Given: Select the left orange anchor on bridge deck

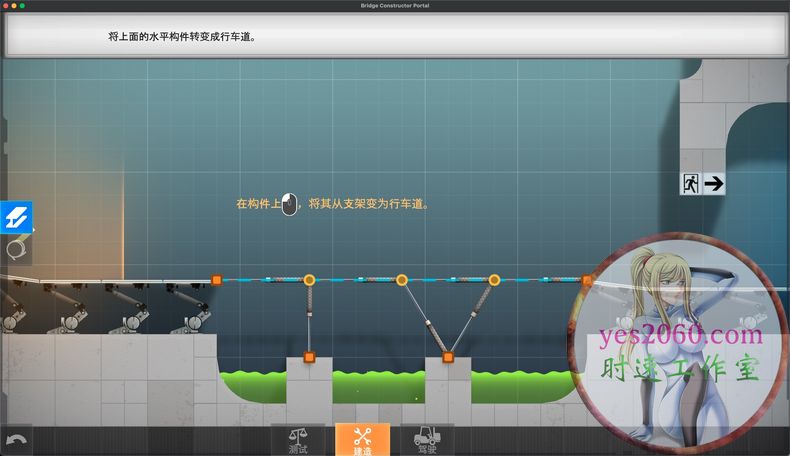Looking at the screenshot, I should click(216, 281).
